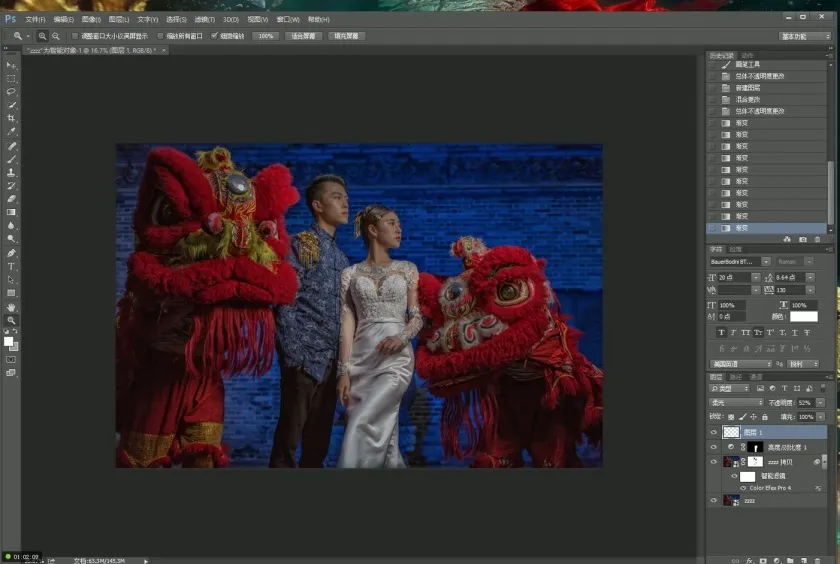
Task: Select the Lasso tool
Action: coord(12,91)
